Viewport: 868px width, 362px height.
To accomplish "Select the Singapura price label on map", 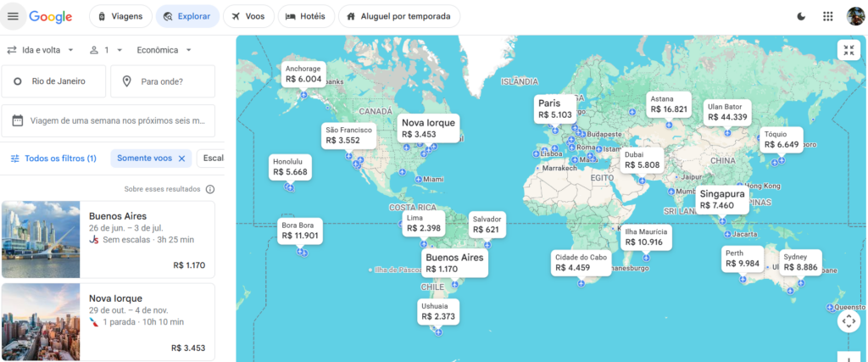I will [x=722, y=200].
